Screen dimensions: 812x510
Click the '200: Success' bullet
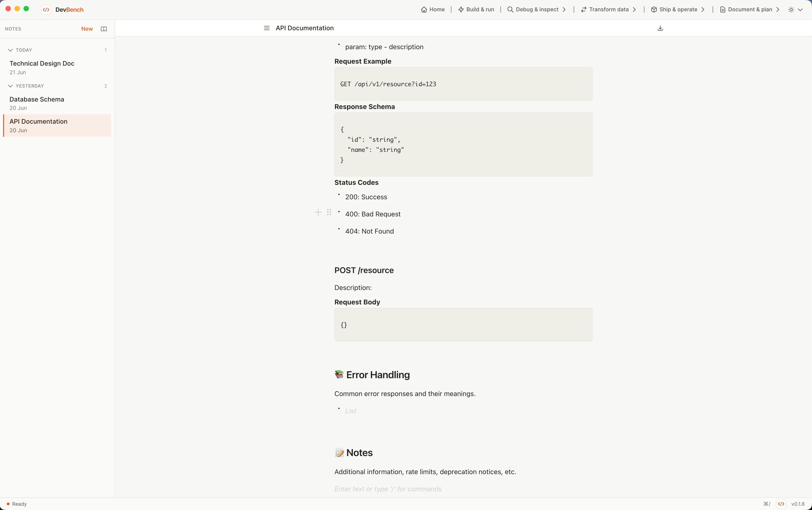[366, 197]
